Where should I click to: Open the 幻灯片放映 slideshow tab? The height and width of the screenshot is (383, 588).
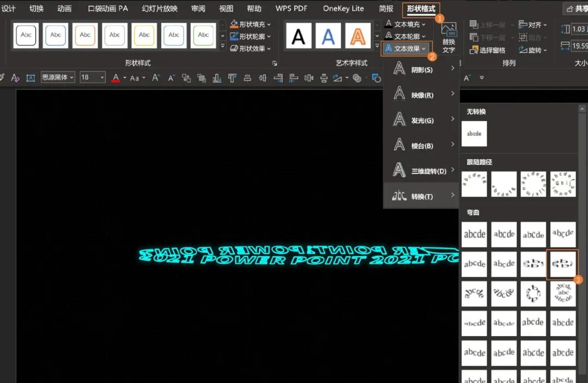pyautogui.click(x=160, y=9)
